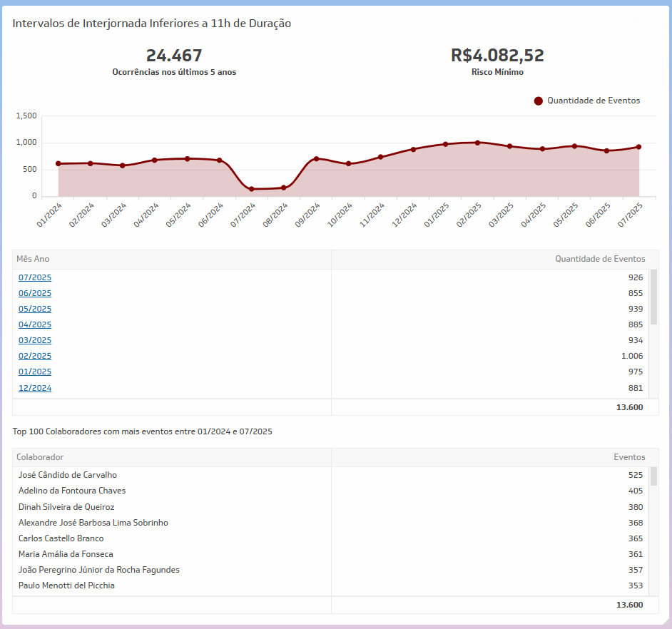Open the 07/2025 month link

click(x=35, y=277)
